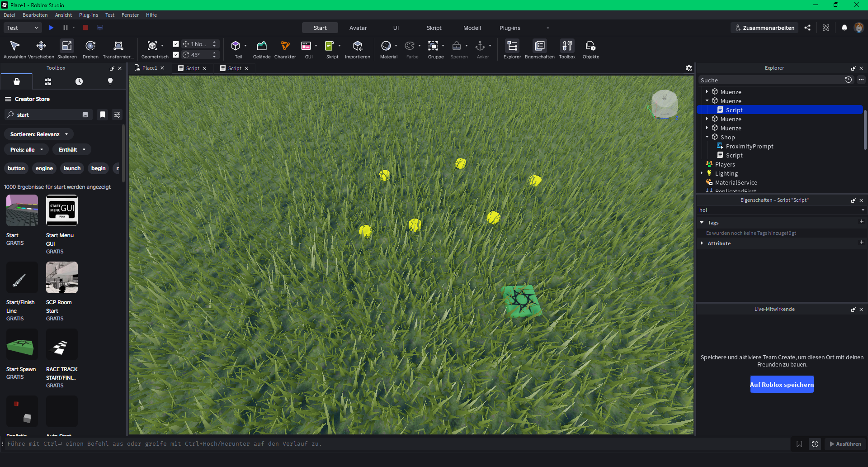Screen dimensions: 868x467
Task: Click Auf Roblox speichern button
Action: (782, 384)
